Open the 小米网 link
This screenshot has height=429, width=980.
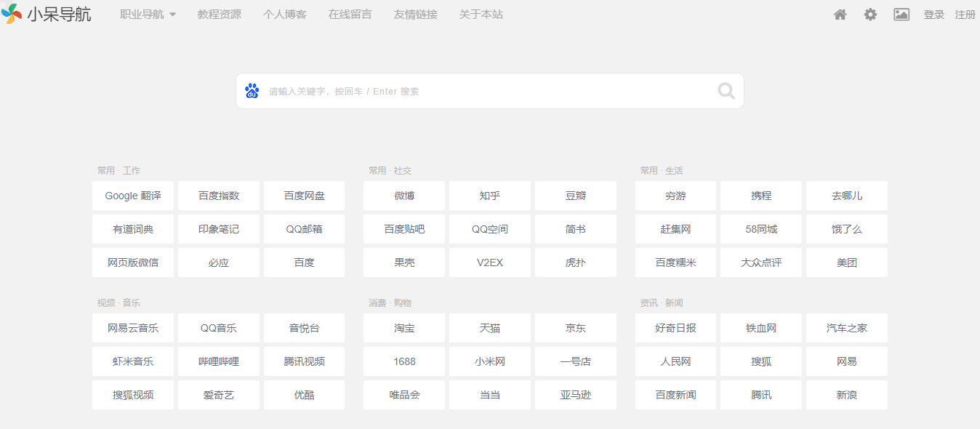click(x=490, y=361)
